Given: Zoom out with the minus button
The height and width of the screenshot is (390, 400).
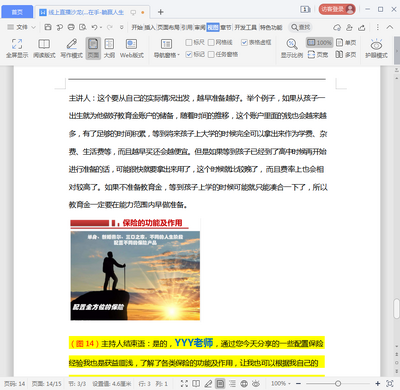Looking at the screenshot, I should (x=298, y=383).
